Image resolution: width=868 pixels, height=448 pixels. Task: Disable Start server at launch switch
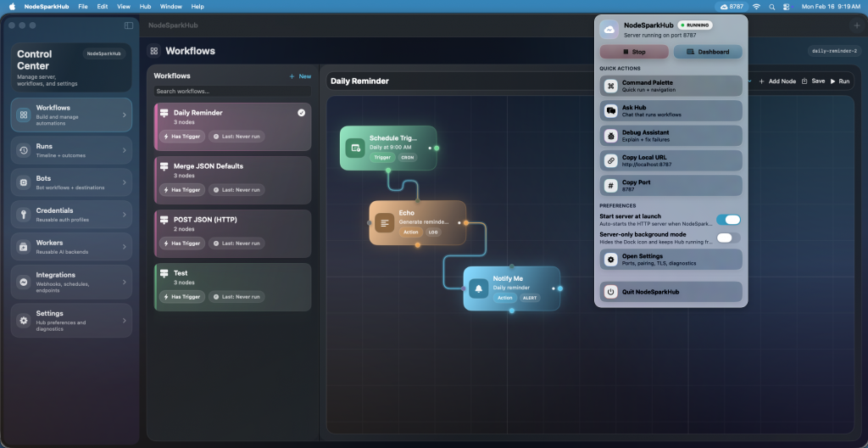(x=728, y=220)
